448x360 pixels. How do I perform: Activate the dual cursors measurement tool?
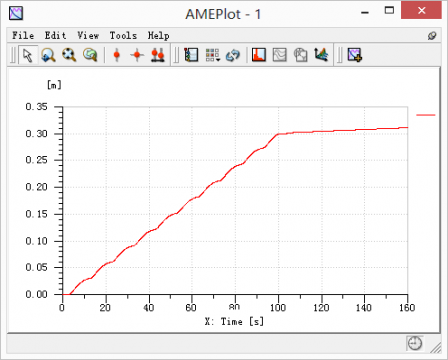coord(158,55)
